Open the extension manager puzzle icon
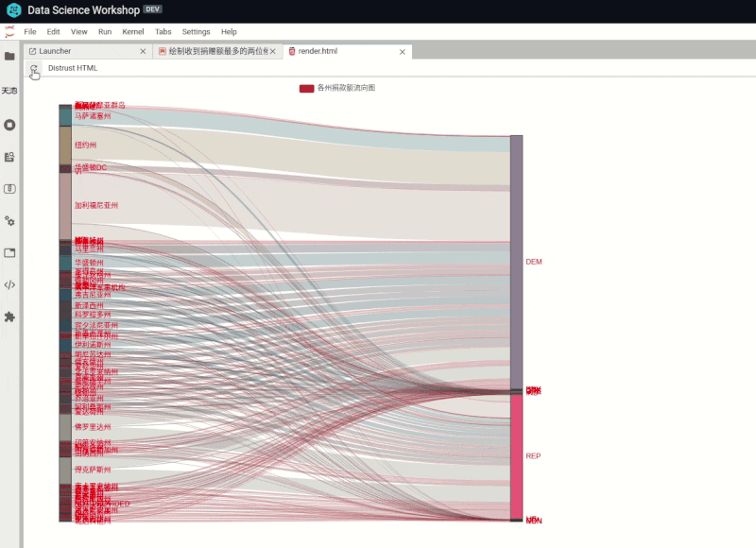Screen dimensions: 756x548 point(9,317)
